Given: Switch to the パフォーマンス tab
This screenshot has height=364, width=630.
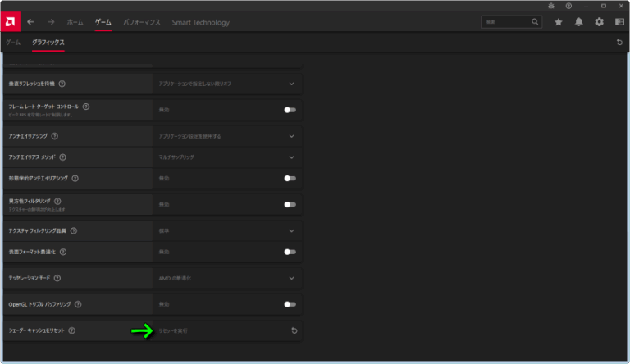Looking at the screenshot, I should pos(141,22).
